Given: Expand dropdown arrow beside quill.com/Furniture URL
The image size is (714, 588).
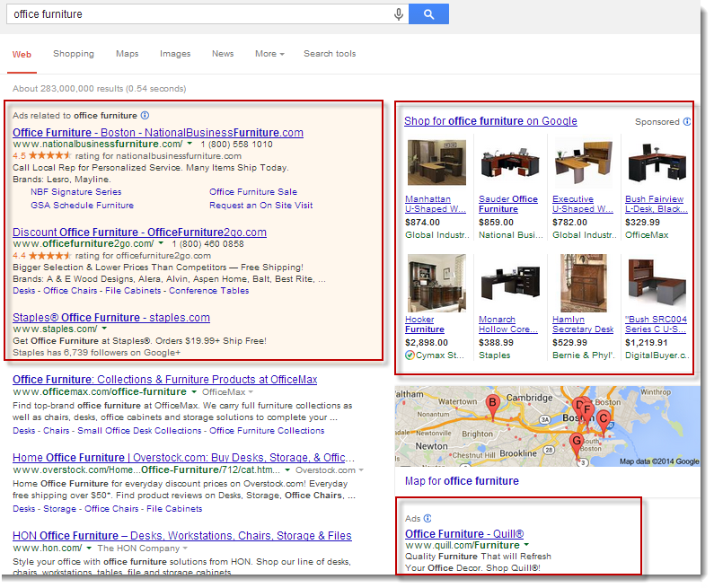Looking at the screenshot, I should pos(527,545).
